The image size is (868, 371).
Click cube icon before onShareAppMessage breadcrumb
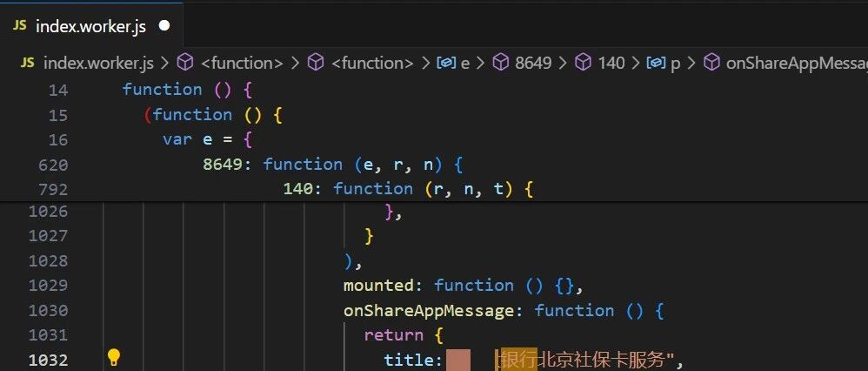pos(711,63)
